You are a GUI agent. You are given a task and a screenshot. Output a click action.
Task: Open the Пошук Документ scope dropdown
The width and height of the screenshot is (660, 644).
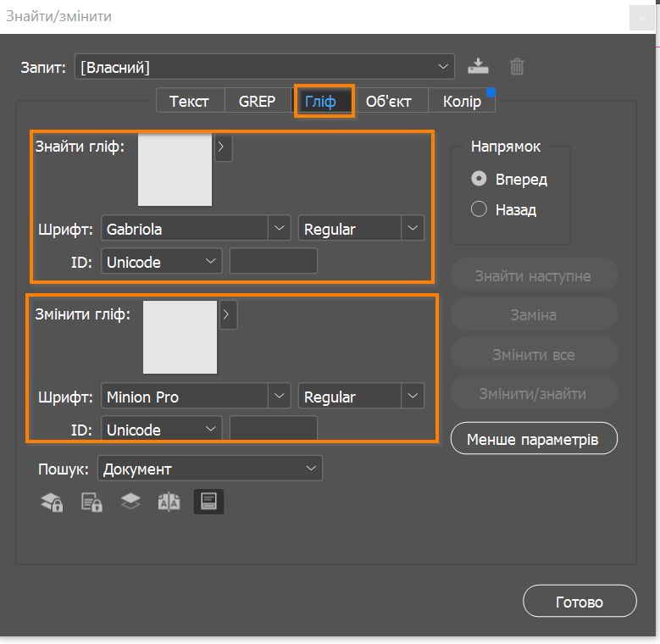tap(312, 469)
